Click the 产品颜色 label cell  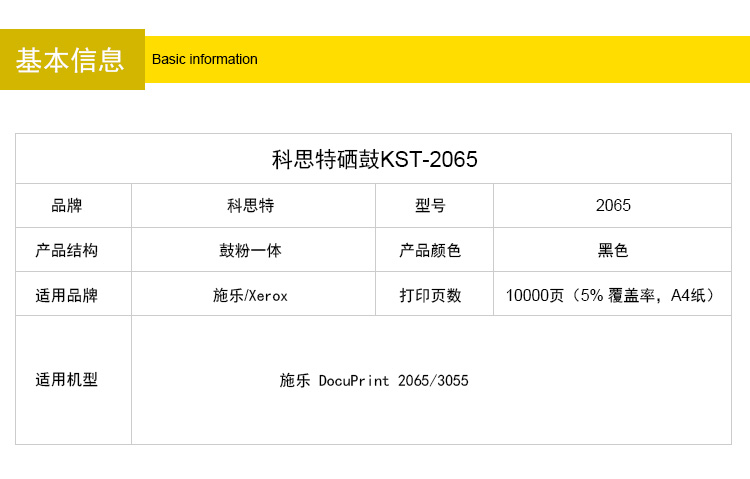pos(430,250)
